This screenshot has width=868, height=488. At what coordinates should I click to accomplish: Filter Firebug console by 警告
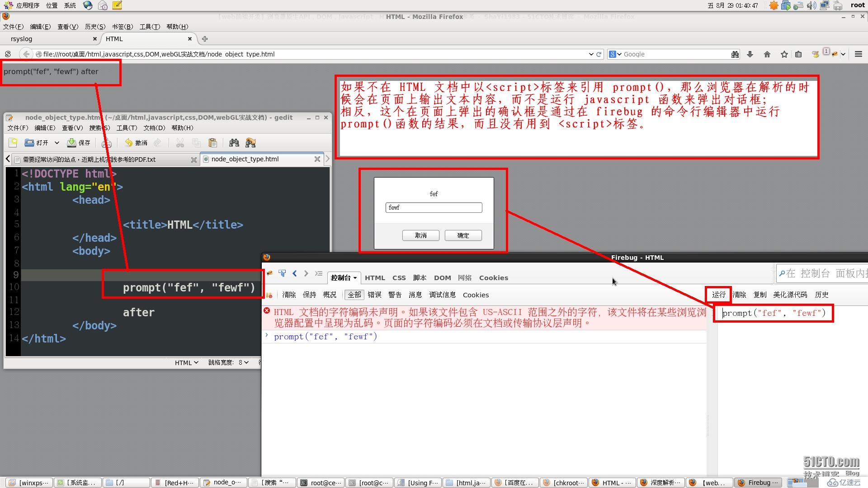[395, 295]
